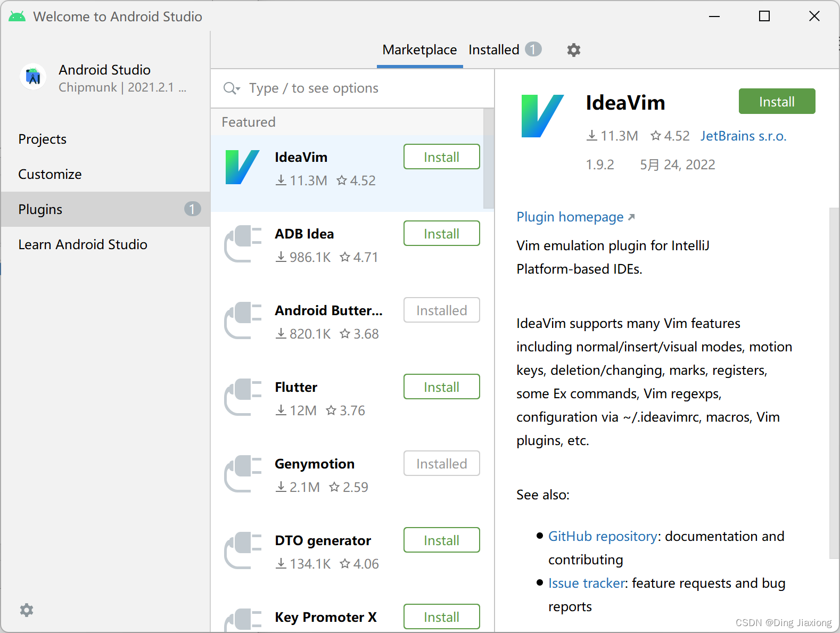Open the JetBrains s.r.o. vendor link

coord(743,136)
